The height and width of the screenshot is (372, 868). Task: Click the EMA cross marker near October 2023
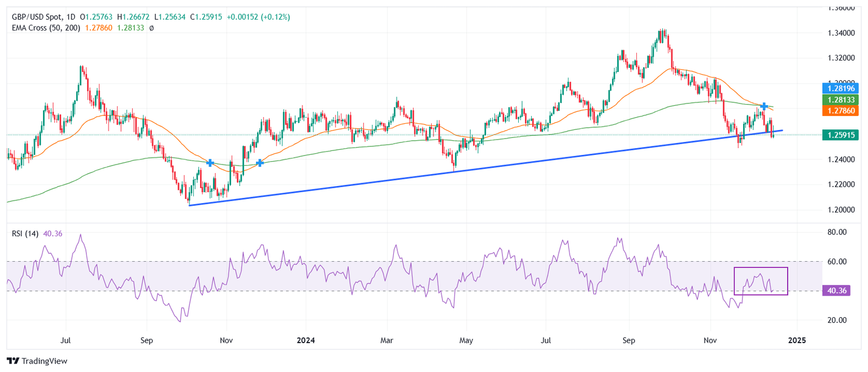pos(210,163)
